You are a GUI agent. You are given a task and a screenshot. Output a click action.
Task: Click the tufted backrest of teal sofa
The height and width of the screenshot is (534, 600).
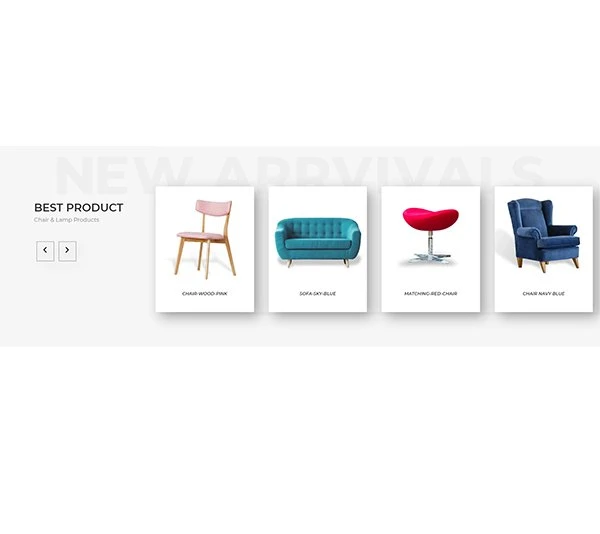pyautogui.click(x=318, y=228)
